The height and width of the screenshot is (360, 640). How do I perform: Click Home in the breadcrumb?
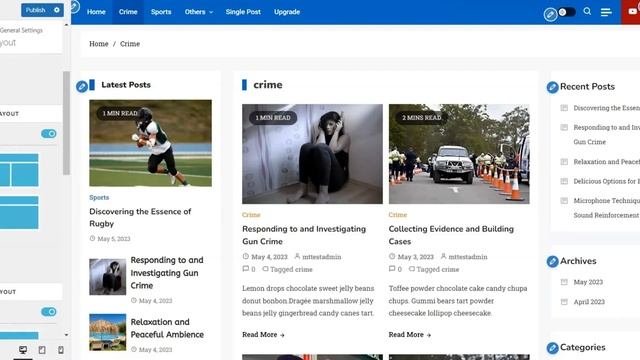(99, 44)
